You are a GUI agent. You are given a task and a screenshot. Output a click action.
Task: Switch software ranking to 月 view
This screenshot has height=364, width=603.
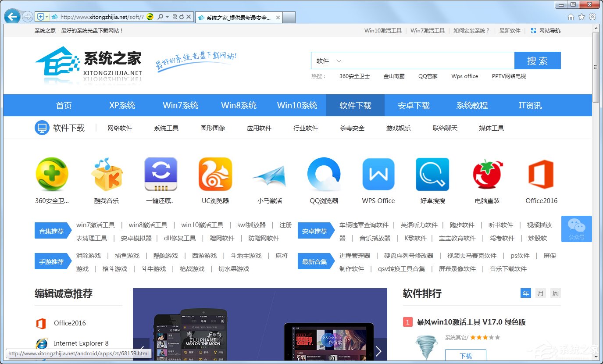pos(540,293)
